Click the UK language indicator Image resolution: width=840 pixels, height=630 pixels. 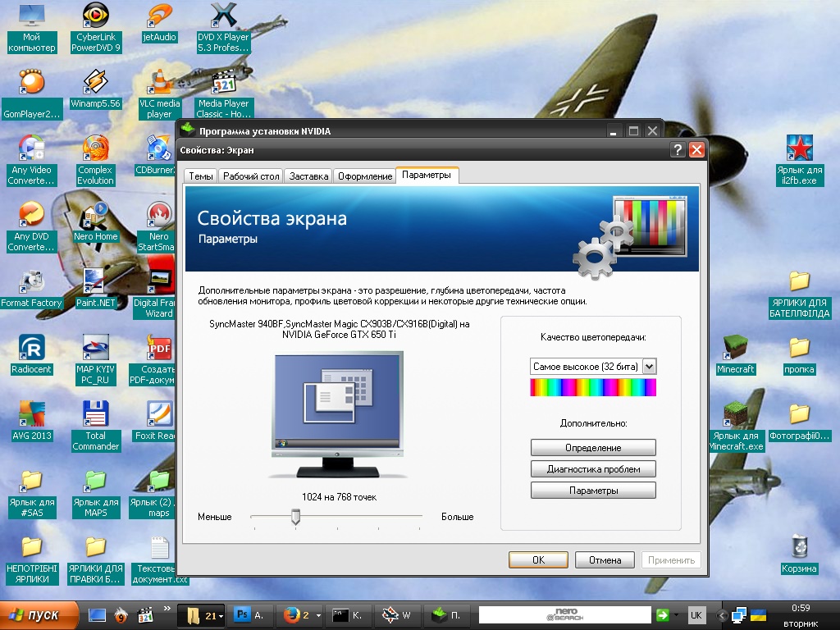pyautogui.click(x=696, y=615)
